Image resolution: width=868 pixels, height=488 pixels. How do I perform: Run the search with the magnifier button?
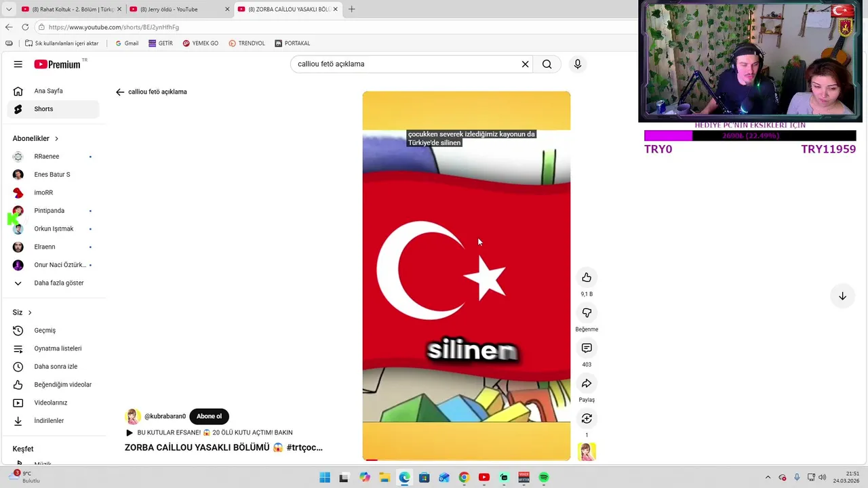547,64
